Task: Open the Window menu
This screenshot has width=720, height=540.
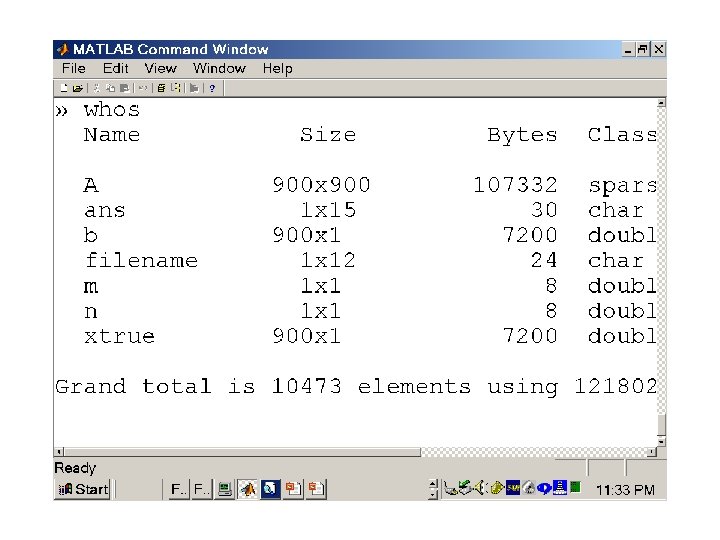Action: 219,68
